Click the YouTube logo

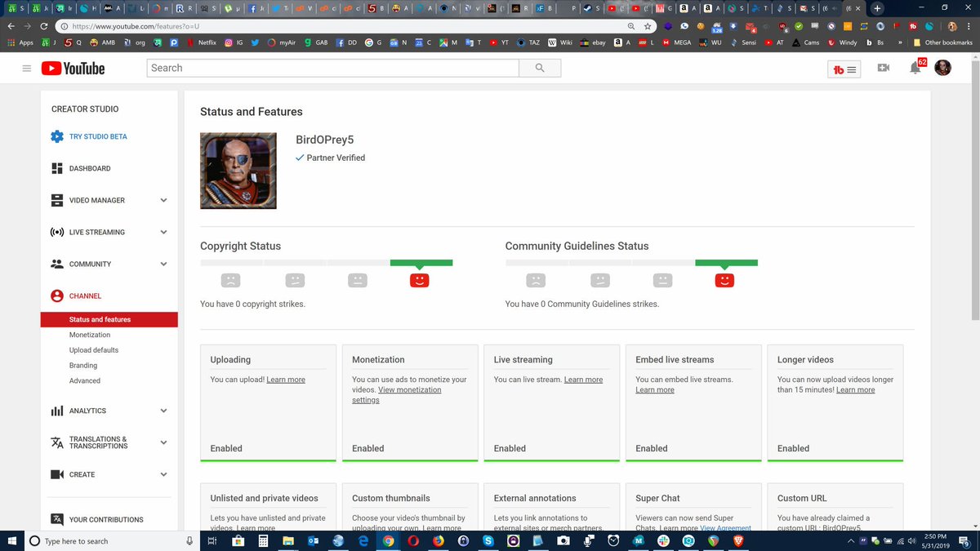tap(73, 69)
